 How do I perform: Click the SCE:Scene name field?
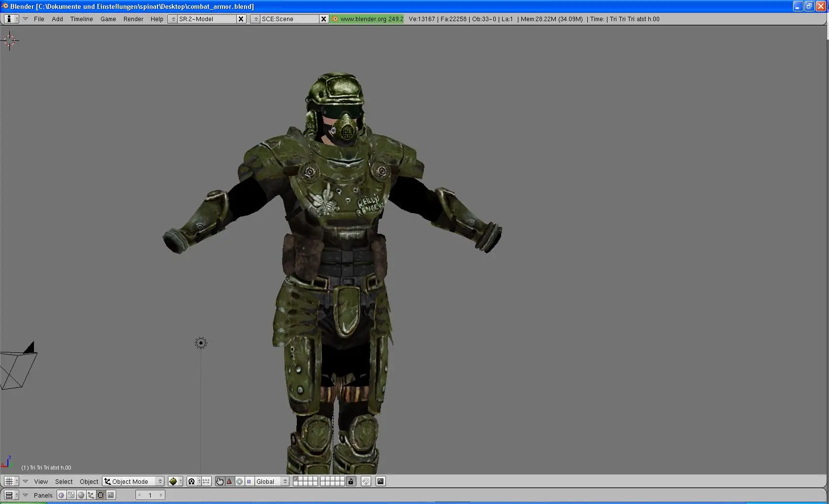[289, 19]
